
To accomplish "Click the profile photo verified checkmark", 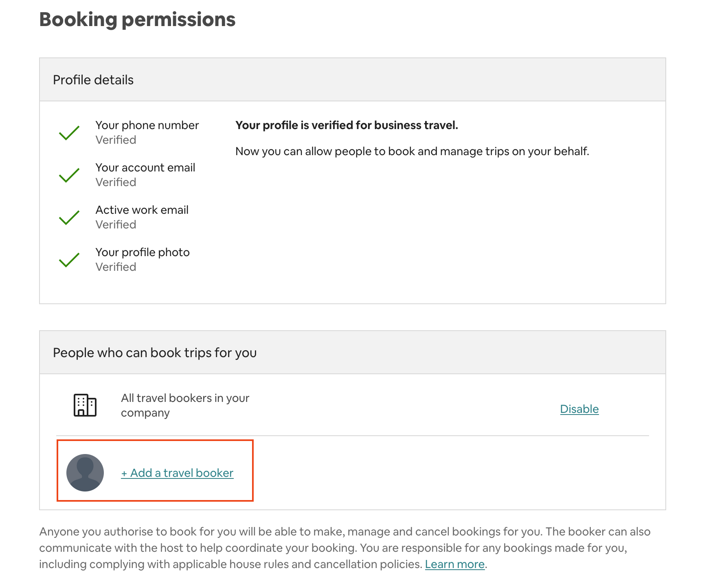I will (x=69, y=260).
